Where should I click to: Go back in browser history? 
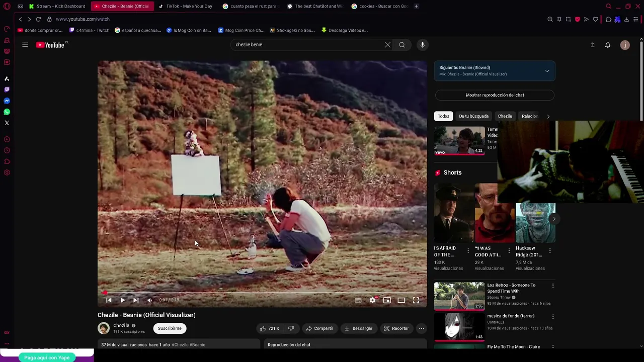(x=20, y=19)
